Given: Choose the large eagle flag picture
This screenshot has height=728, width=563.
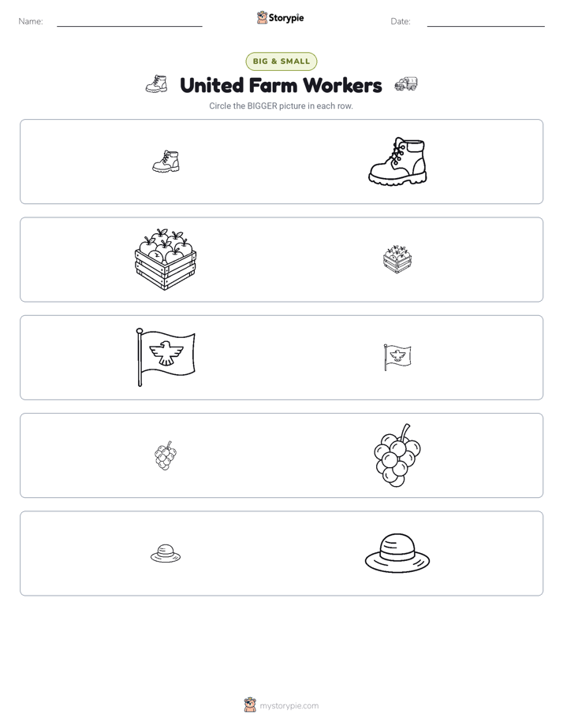Looking at the screenshot, I should [x=166, y=358].
